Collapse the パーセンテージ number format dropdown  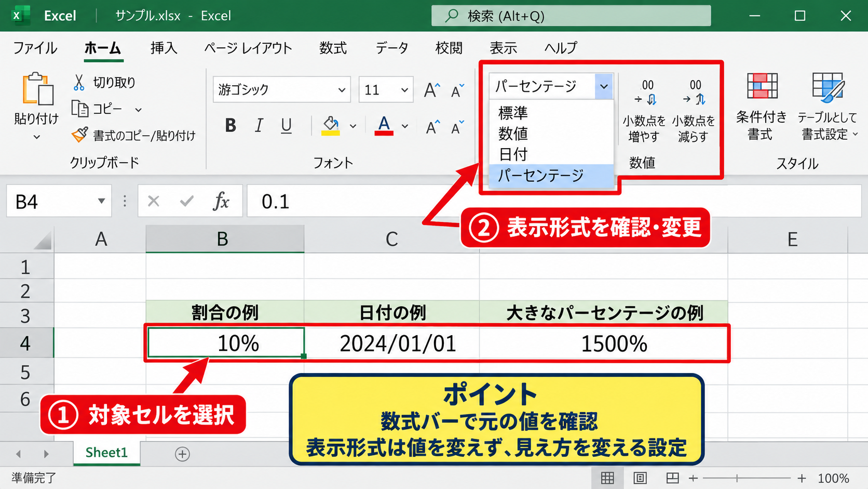pyautogui.click(x=604, y=86)
